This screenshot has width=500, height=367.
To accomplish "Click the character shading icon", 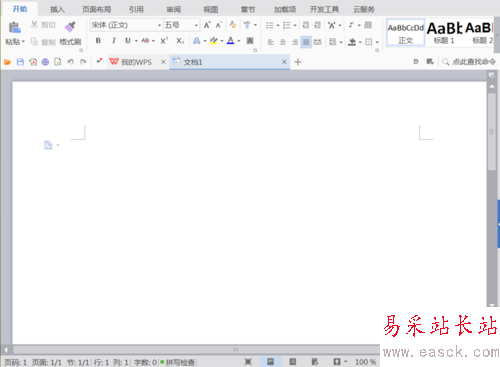I will [x=250, y=41].
